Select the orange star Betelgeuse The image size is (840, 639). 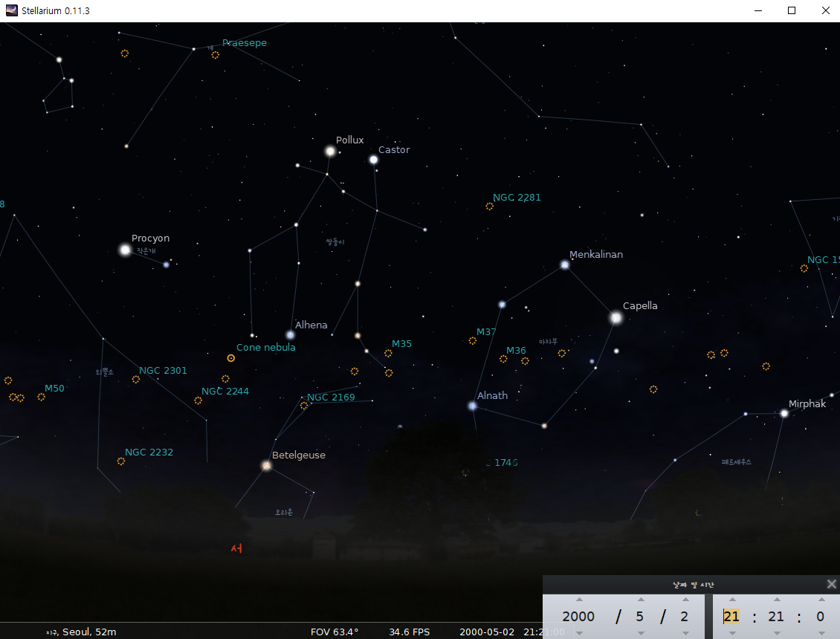(266, 465)
